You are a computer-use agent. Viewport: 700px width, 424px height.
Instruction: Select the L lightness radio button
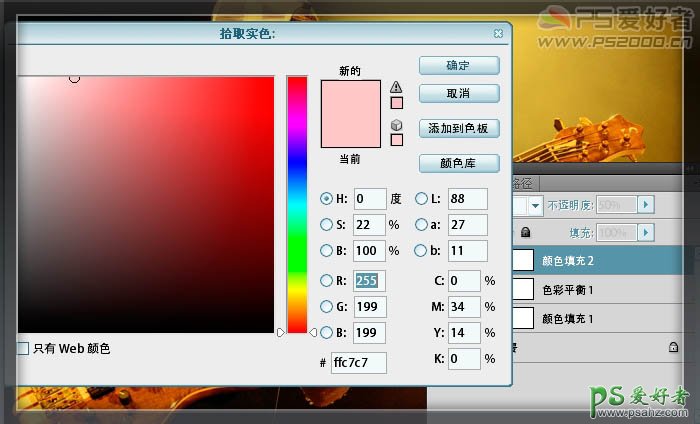(x=421, y=198)
